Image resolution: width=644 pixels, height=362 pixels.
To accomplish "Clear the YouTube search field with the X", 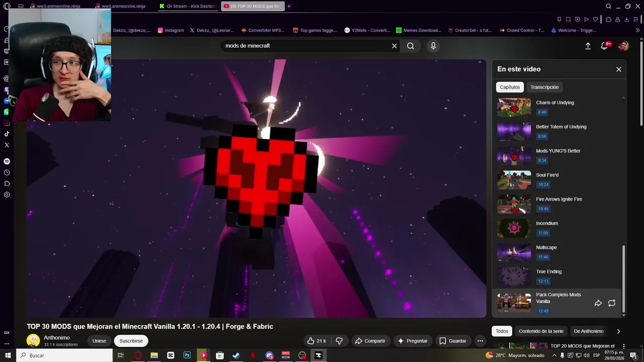I will [394, 46].
